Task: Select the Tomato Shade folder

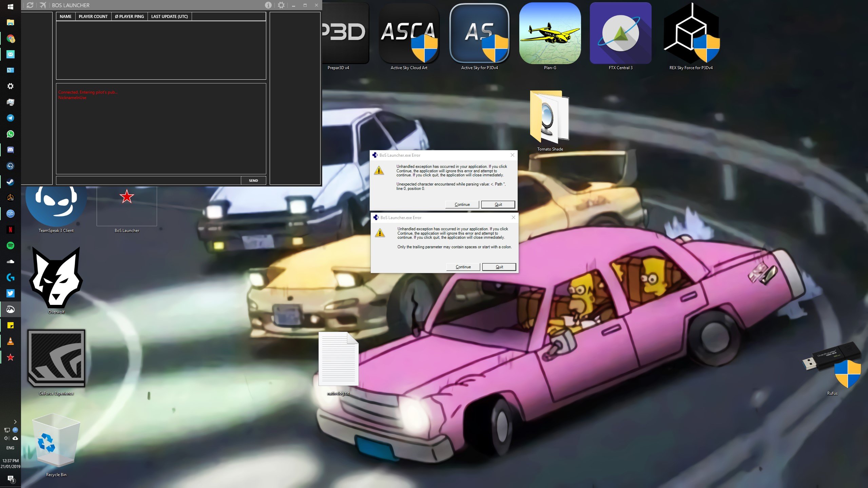Action: tap(550, 121)
